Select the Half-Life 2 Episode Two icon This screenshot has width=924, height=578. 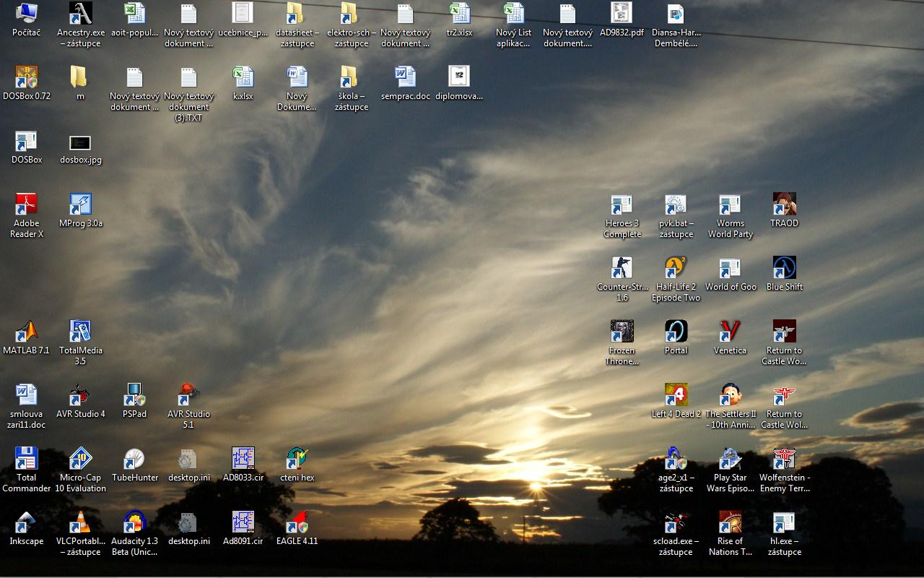[x=676, y=268]
